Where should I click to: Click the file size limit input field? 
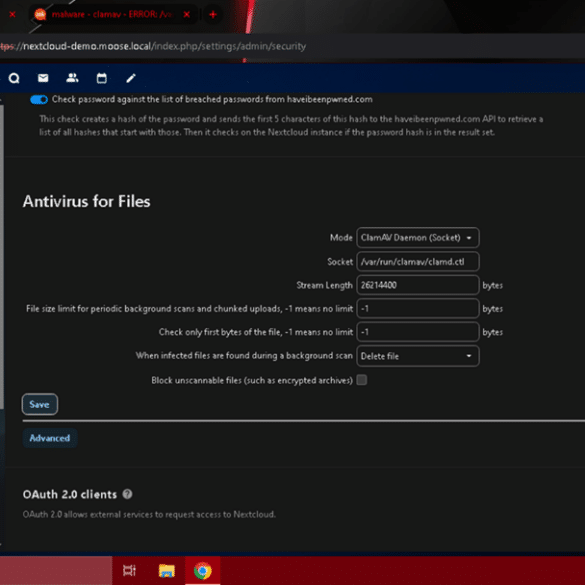(417, 309)
